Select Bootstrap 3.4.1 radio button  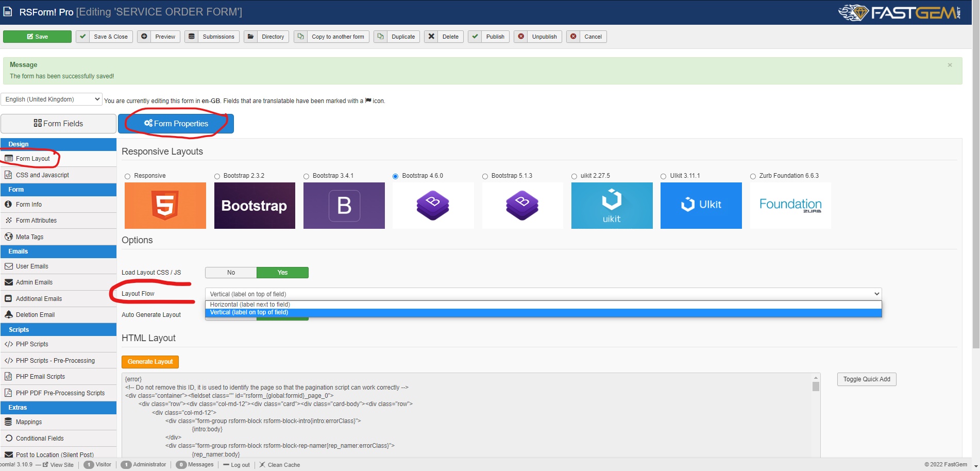pos(306,176)
